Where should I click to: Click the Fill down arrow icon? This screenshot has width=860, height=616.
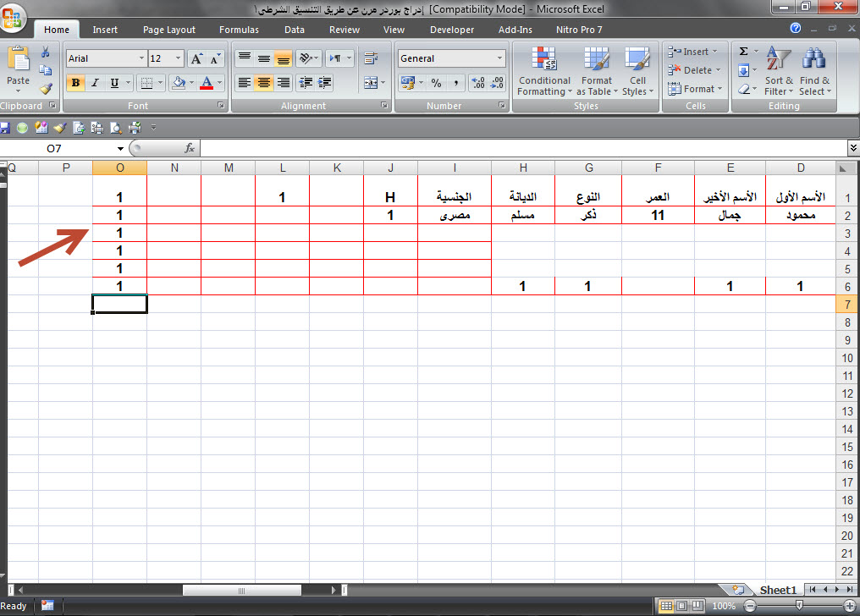click(744, 70)
